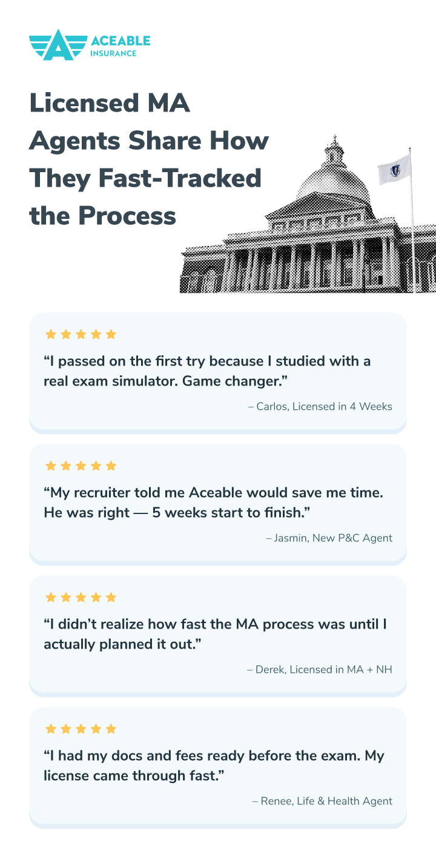Click the first star in Carlos's review
436x868 pixels.
51,334
